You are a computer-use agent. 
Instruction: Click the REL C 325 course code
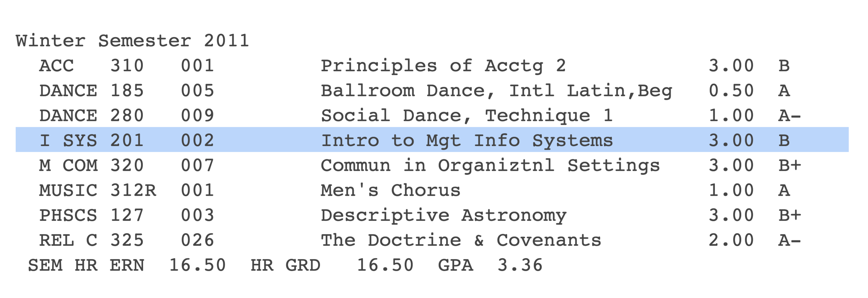point(91,240)
